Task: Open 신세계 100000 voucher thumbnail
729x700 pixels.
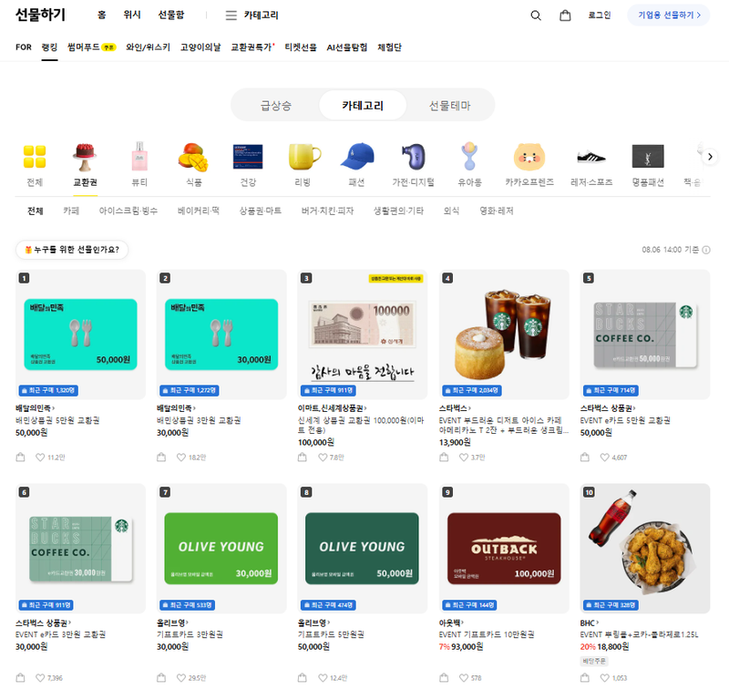Action: click(x=362, y=335)
